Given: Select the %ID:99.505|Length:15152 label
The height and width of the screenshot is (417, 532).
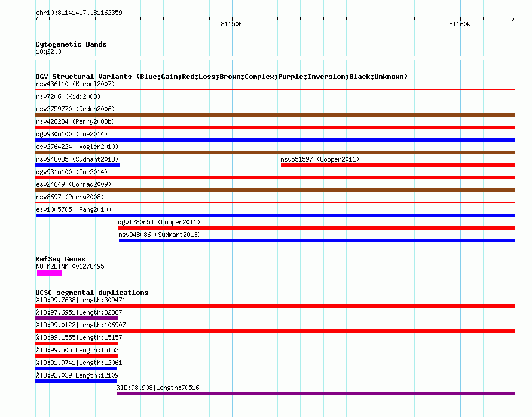Looking at the screenshot, I should (77, 350).
